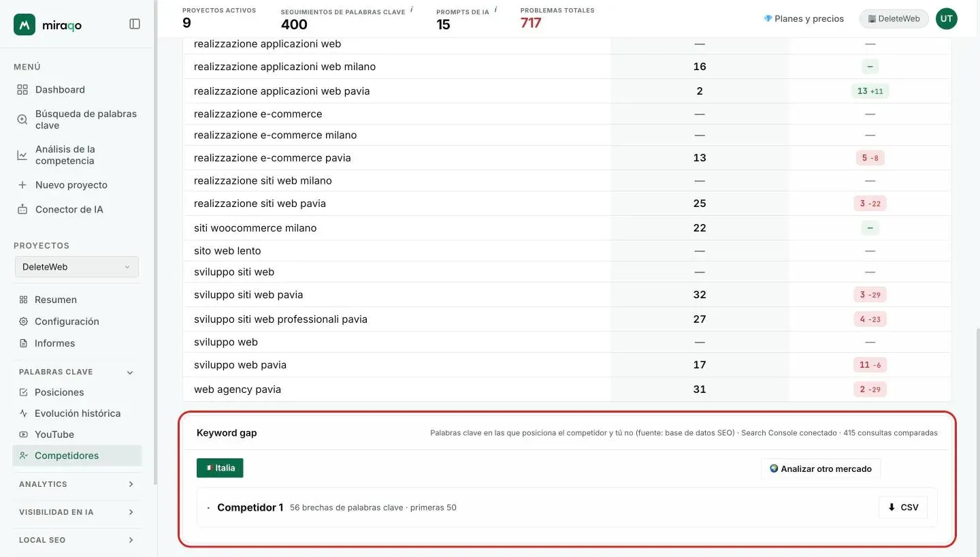Screen dimensions: 980x557
Task: Click the 3 -22 badge for siti web pavia
Action: coord(870,204)
